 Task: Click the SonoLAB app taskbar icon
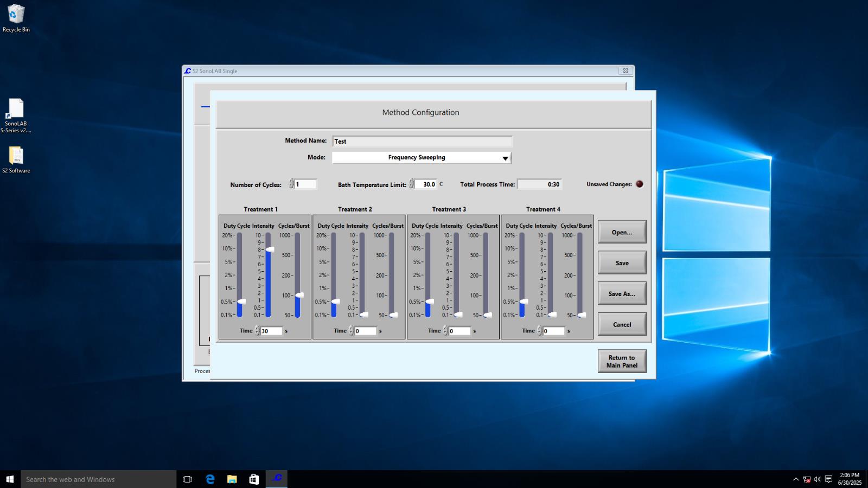pyautogui.click(x=277, y=479)
